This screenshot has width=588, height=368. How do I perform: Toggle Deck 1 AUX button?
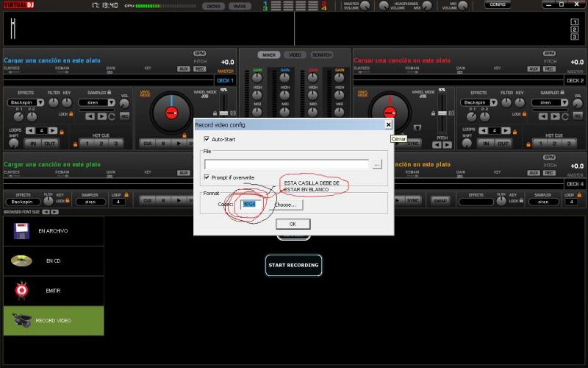183,68
